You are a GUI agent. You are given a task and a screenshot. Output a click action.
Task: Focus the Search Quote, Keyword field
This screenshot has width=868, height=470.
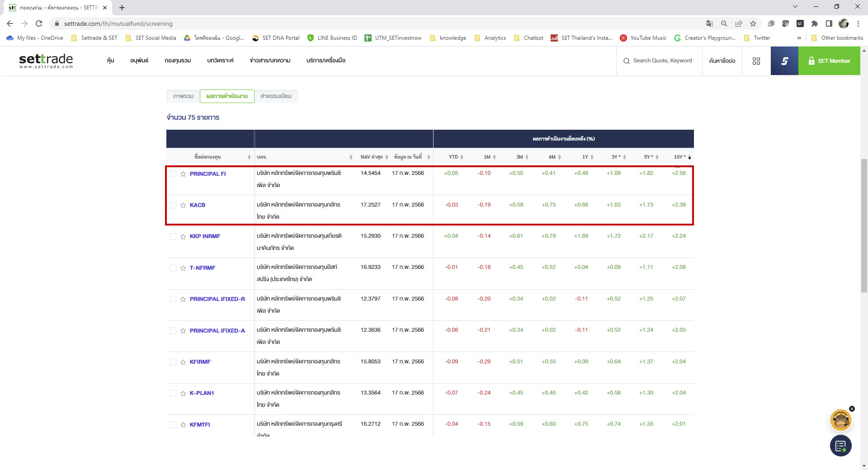point(662,61)
